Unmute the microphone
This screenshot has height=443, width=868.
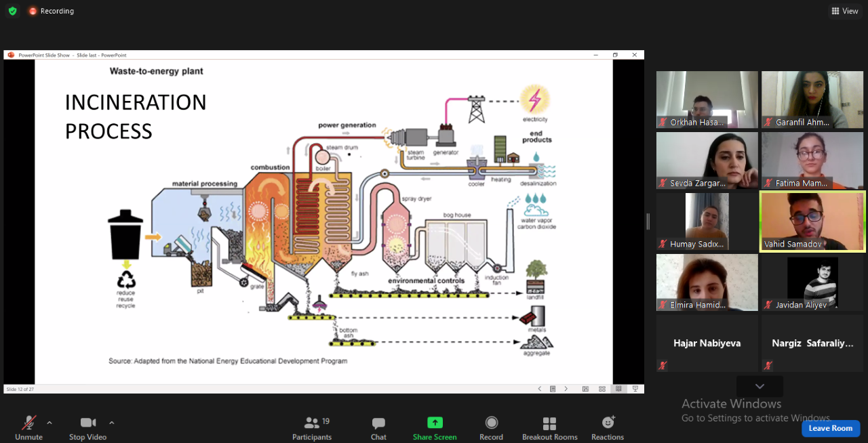pyautogui.click(x=28, y=427)
